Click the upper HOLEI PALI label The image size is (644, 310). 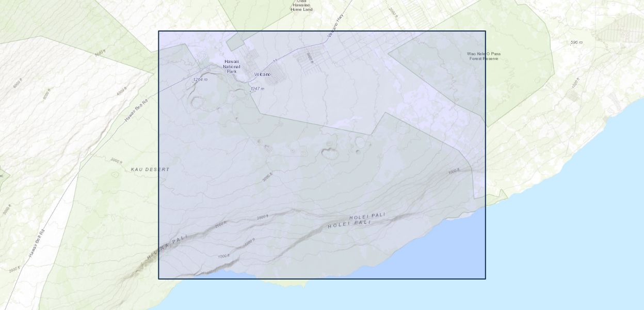[x=367, y=217]
